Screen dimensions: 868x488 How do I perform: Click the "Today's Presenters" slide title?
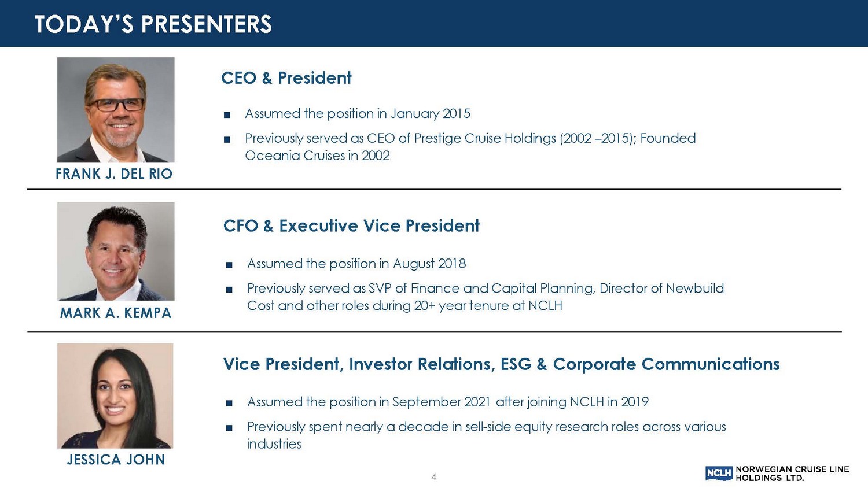[153, 24]
